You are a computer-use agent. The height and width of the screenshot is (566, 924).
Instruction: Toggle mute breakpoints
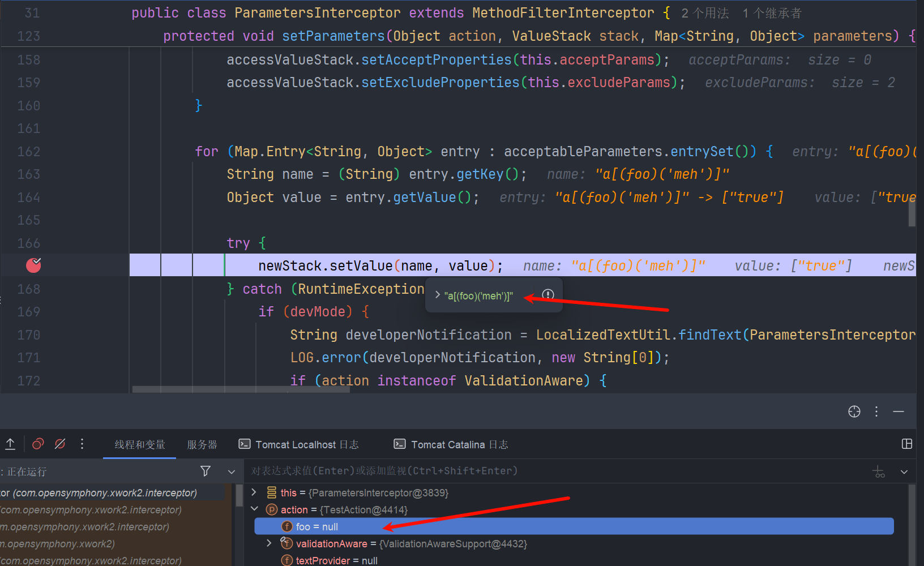(60, 444)
